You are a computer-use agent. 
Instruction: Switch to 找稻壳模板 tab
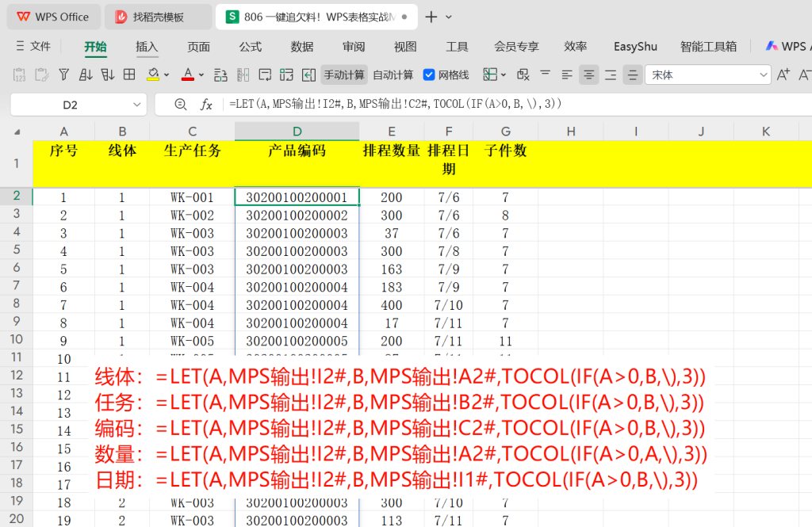(x=158, y=17)
